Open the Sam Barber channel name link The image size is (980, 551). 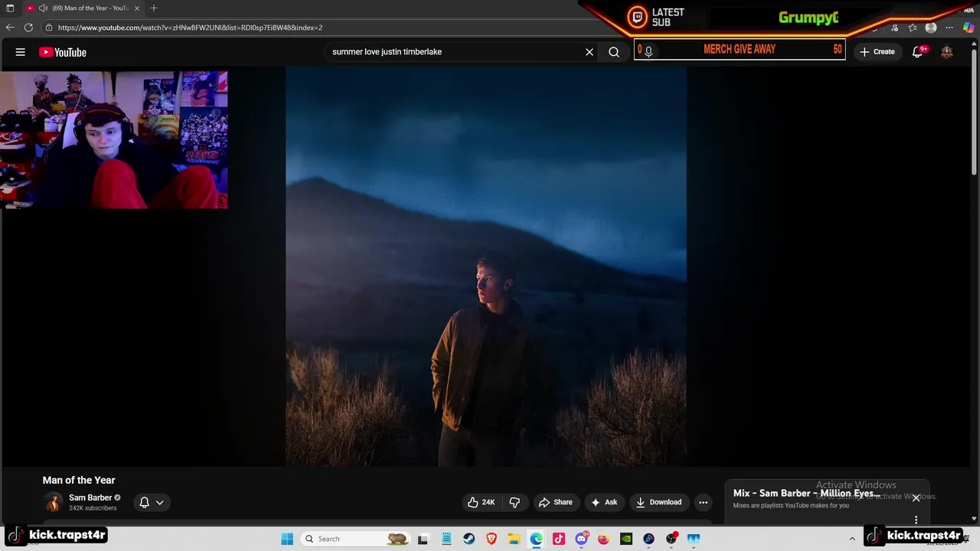(x=90, y=497)
